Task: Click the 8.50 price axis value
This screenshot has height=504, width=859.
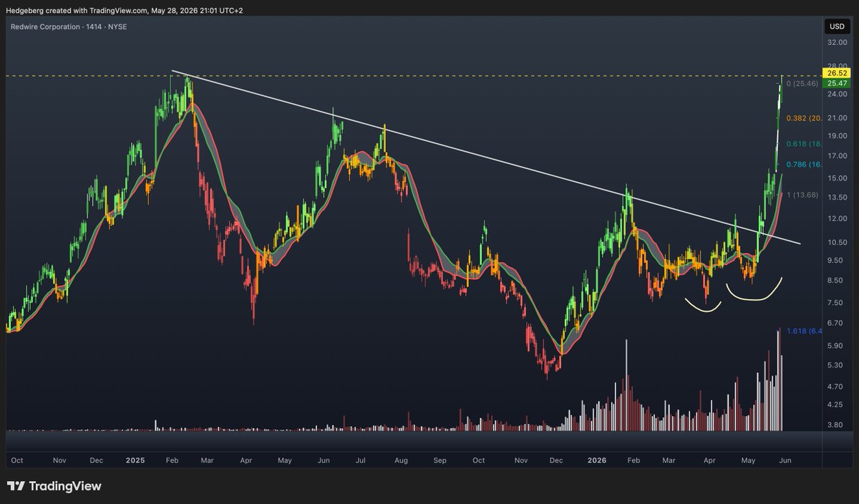Action: (x=837, y=281)
